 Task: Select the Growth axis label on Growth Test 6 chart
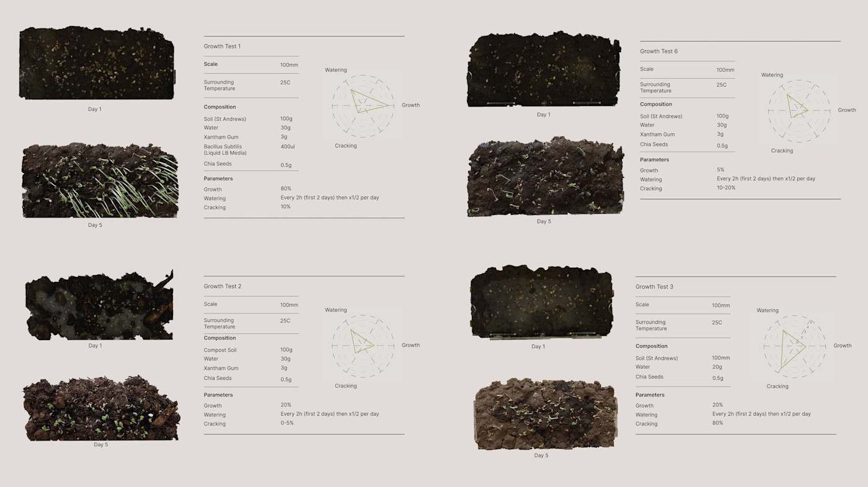[x=847, y=110]
